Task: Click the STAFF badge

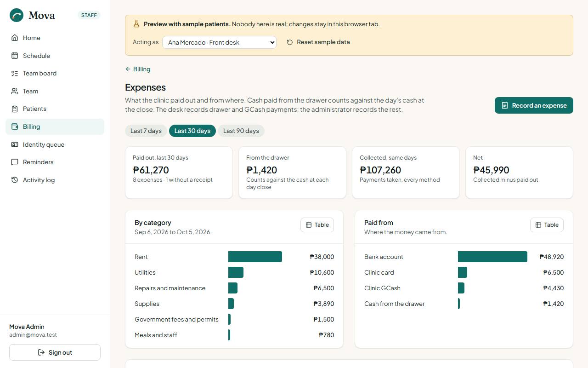Action: point(89,15)
